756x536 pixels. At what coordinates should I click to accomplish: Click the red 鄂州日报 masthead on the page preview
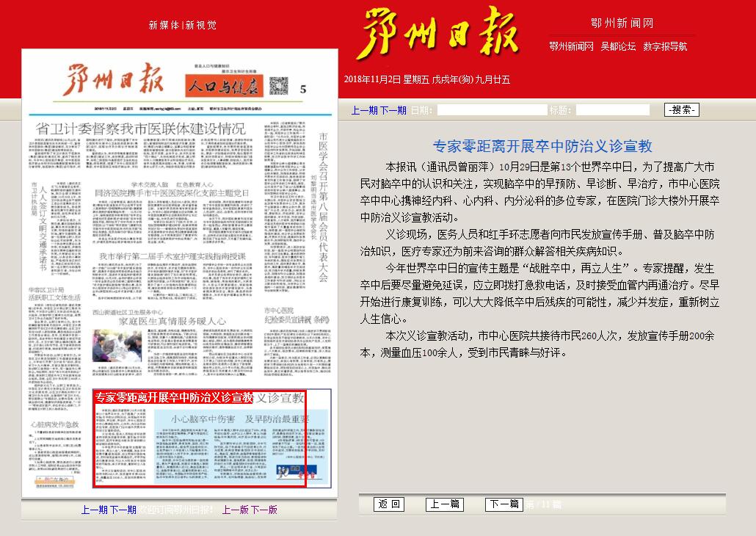pyautogui.click(x=113, y=79)
